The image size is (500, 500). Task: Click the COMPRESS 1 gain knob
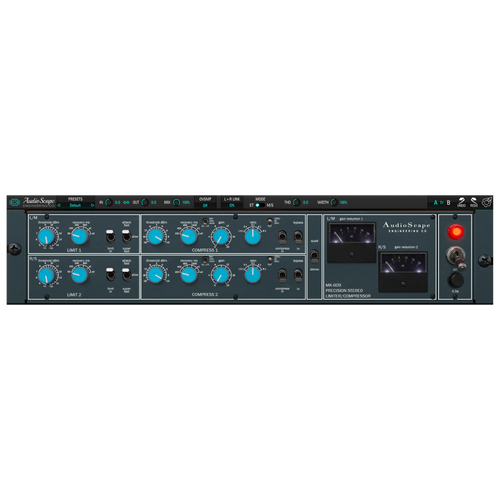pos(221,237)
